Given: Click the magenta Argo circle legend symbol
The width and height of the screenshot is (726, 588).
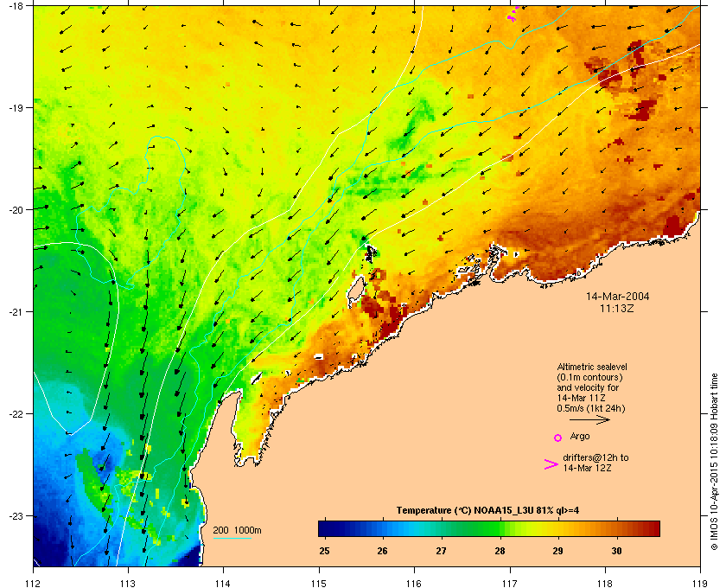Looking at the screenshot, I should (x=558, y=438).
